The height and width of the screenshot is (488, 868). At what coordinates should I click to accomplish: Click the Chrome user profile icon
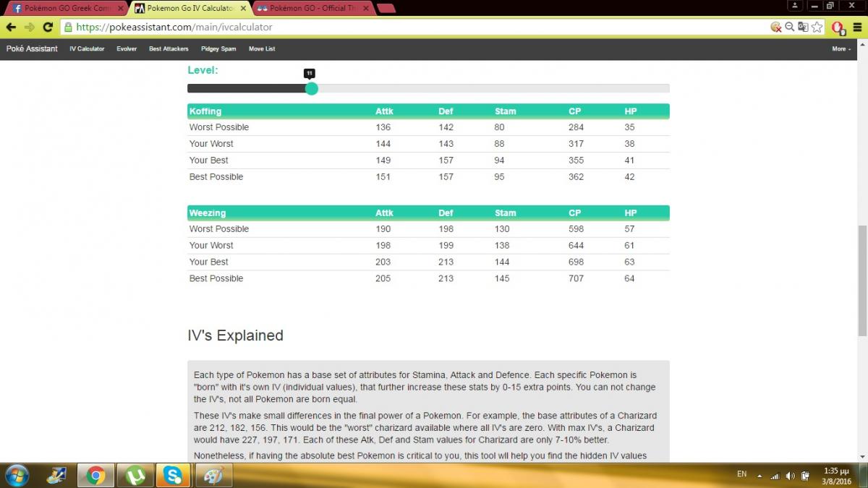tap(795, 4)
